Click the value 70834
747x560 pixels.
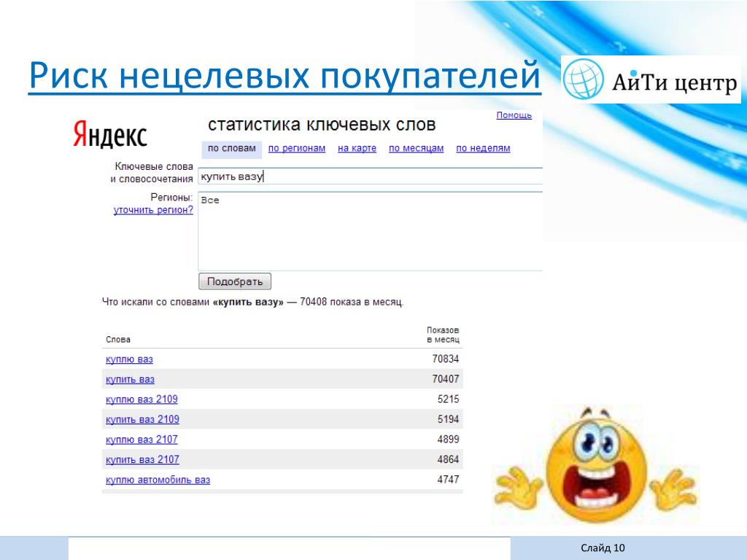tap(446, 359)
